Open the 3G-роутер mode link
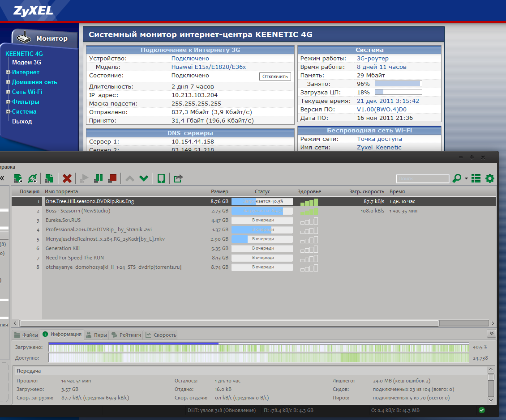 tap(373, 58)
